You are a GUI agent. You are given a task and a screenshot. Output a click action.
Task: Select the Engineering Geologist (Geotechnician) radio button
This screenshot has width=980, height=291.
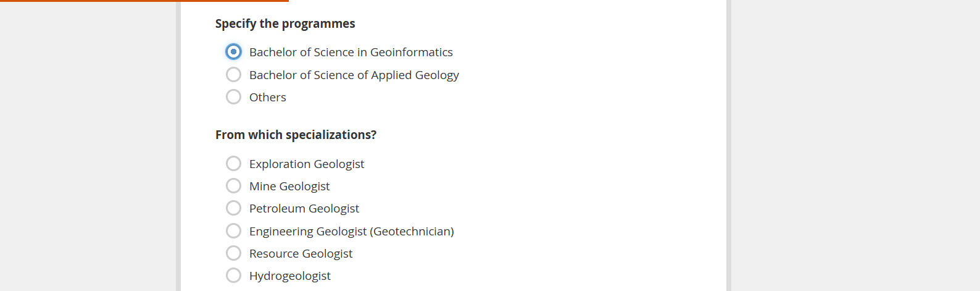pos(233,231)
